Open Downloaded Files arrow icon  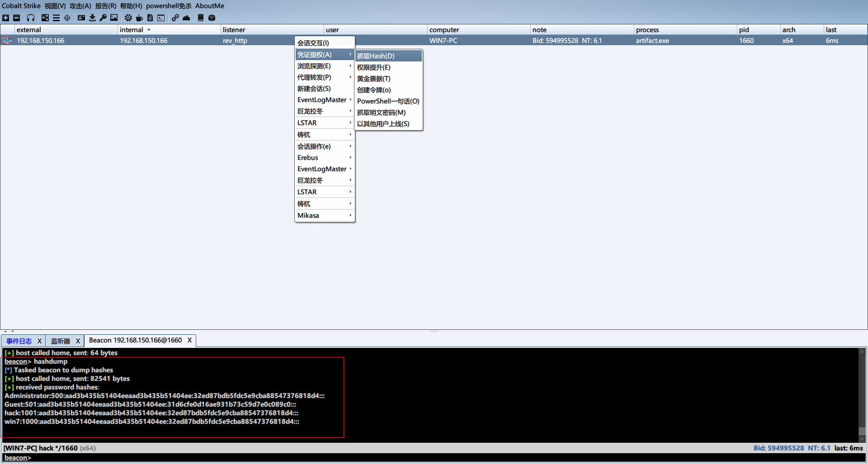92,18
